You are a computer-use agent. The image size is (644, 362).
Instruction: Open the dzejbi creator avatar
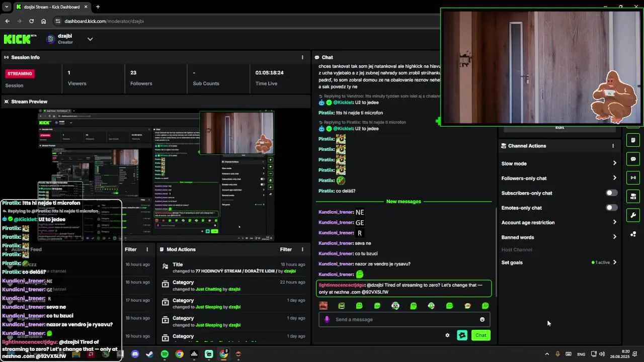point(50,39)
